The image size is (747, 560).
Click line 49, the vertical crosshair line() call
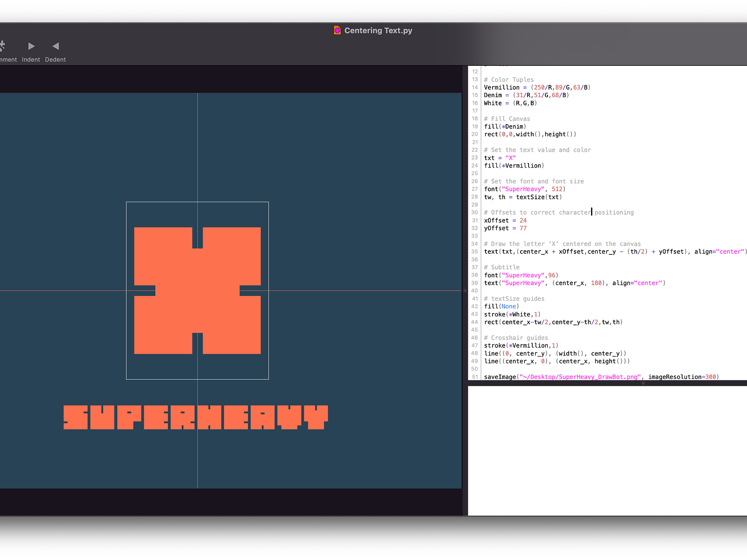coord(557,361)
